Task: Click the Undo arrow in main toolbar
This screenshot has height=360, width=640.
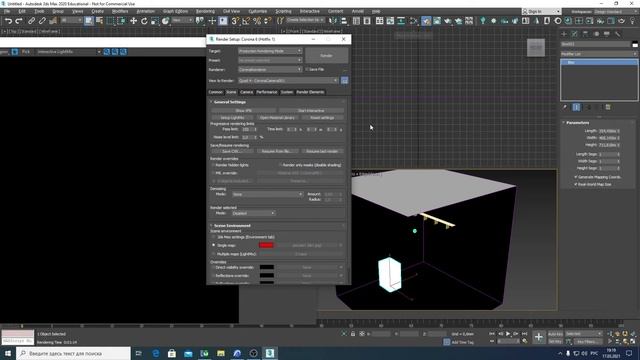Action: point(8,21)
